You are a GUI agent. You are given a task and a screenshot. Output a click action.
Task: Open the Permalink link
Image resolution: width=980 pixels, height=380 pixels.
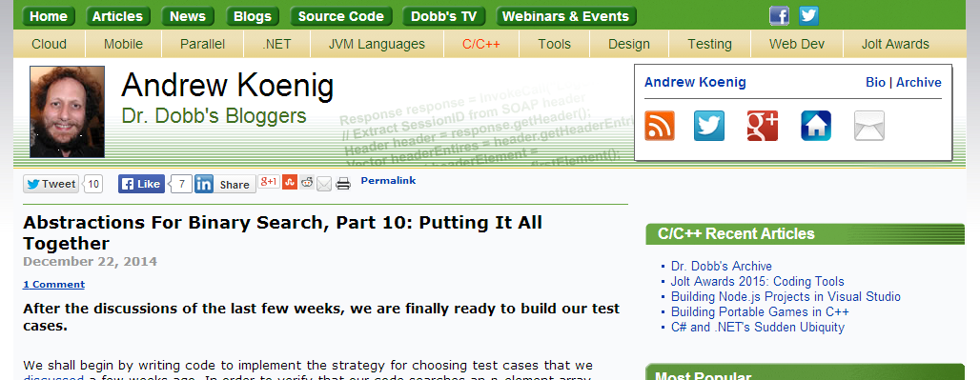coord(388,181)
